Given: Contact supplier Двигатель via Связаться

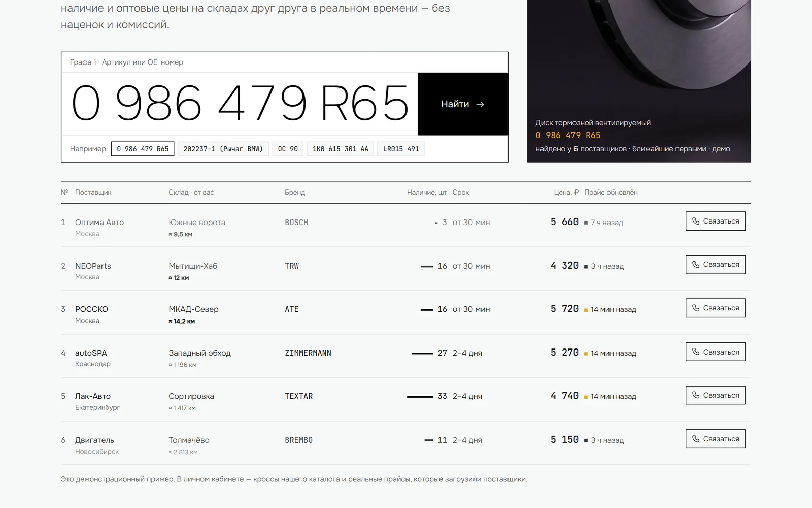Looking at the screenshot, I should point(715,439).
